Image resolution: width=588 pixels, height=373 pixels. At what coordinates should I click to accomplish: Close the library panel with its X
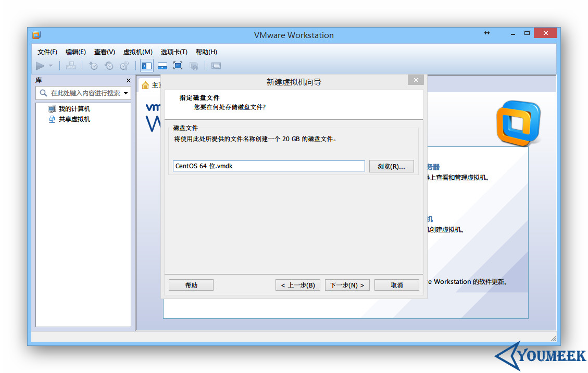128,80
